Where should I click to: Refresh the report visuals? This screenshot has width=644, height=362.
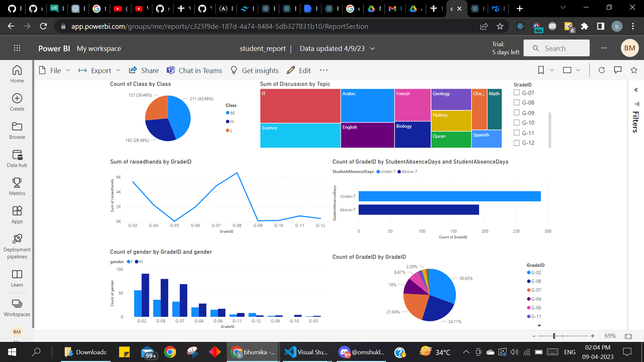tap(602, 70)
